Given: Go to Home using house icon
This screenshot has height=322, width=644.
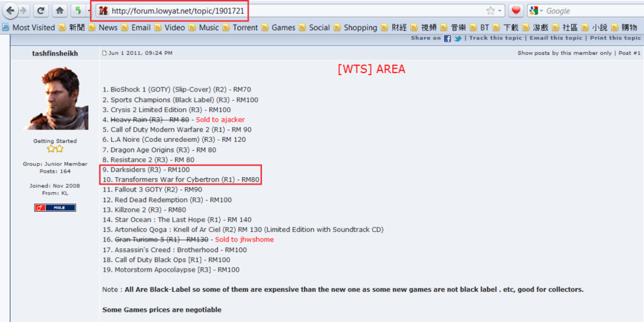Looking at the screenshot, I should point(59,11).
